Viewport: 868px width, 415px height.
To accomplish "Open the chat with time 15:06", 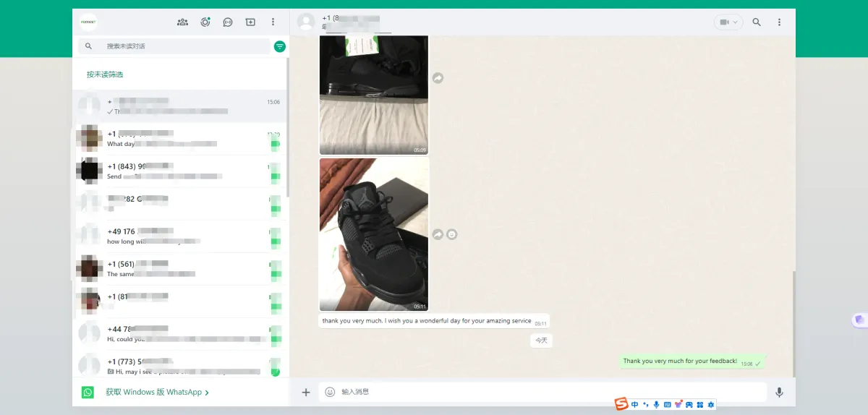I will [x=180, y=106].
